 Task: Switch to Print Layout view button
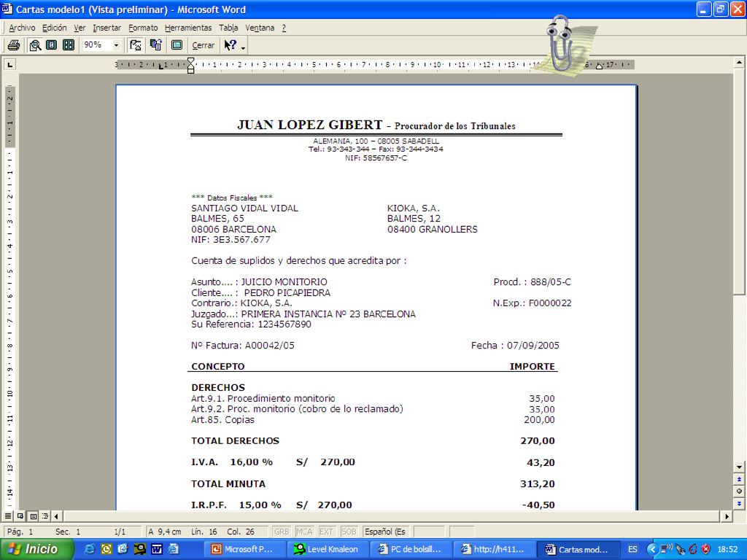point(33,516)
